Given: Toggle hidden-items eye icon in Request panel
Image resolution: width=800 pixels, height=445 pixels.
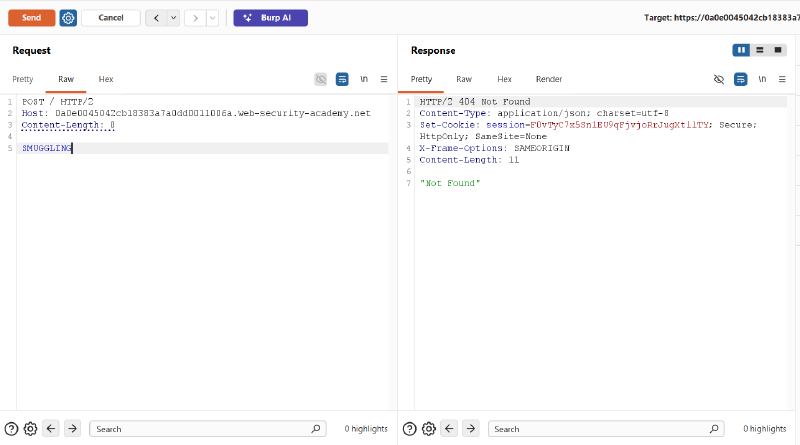Looking at the screenshot, I should coord(321,79).
